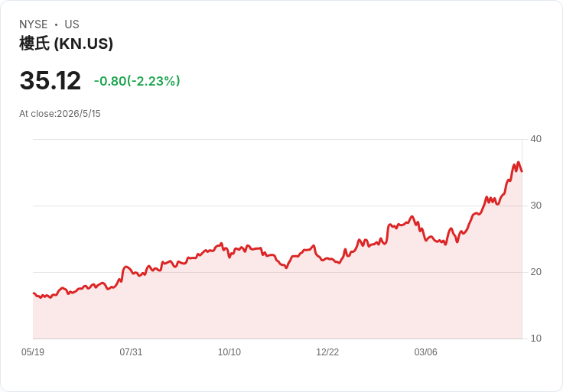Image resolution: width=563 pixels, height=392 pixels.
Task: Click the US market label
Action: point(72,24)
